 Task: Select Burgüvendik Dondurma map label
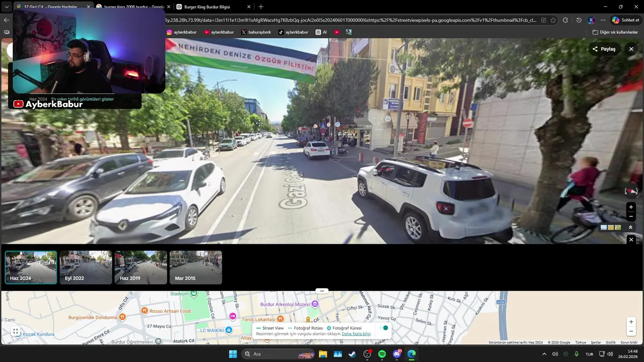(93, 318)
